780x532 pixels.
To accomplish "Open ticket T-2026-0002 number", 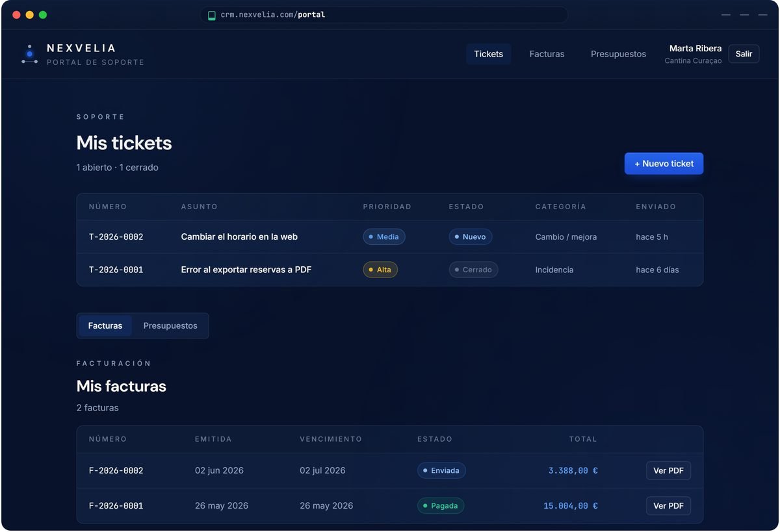I will tap(116, 237).
